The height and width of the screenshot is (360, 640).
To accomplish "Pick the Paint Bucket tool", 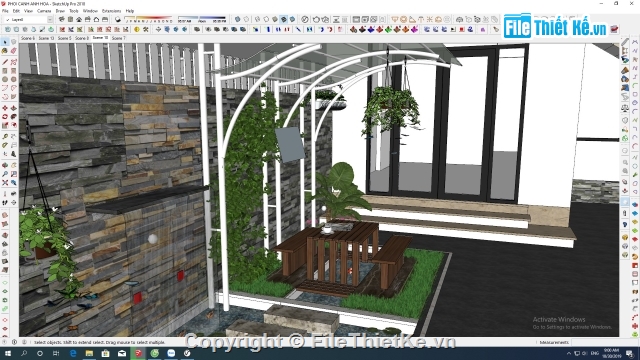I will pyautogui.click(x=5, y=51).
